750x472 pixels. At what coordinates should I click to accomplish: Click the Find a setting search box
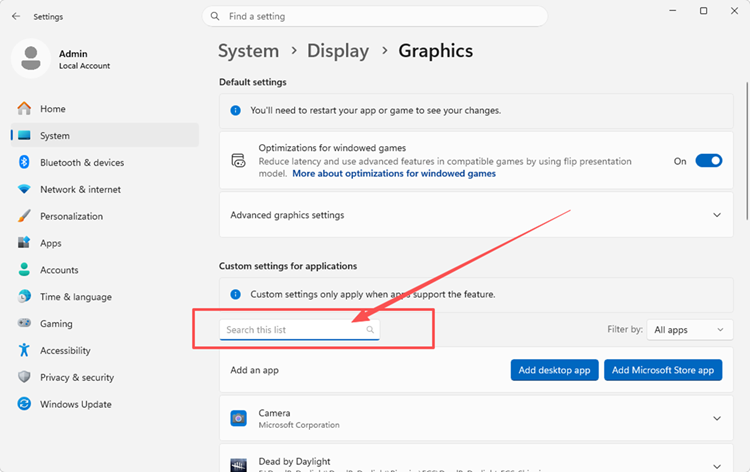coord(375,16)
